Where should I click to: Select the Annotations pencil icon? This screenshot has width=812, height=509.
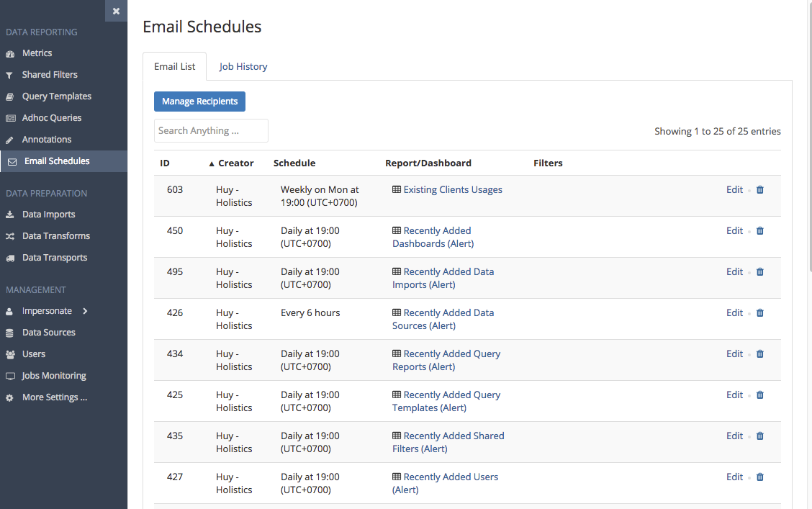(x=10, y=139)
